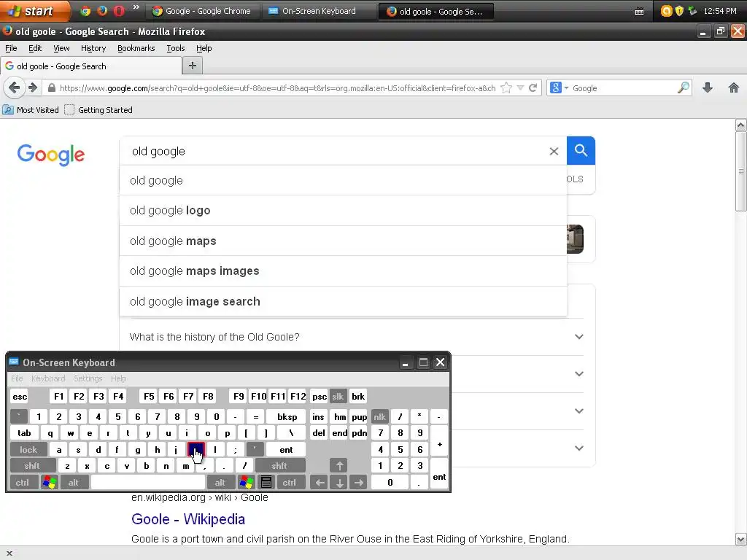Viewport: 747px width, 560px height.
Task: Click the Firefox URL address field
Action: 277,88
